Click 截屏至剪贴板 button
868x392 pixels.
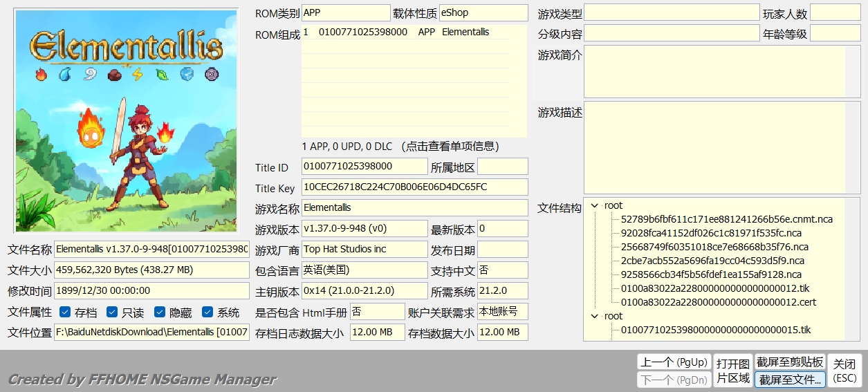tap(790, 362)
